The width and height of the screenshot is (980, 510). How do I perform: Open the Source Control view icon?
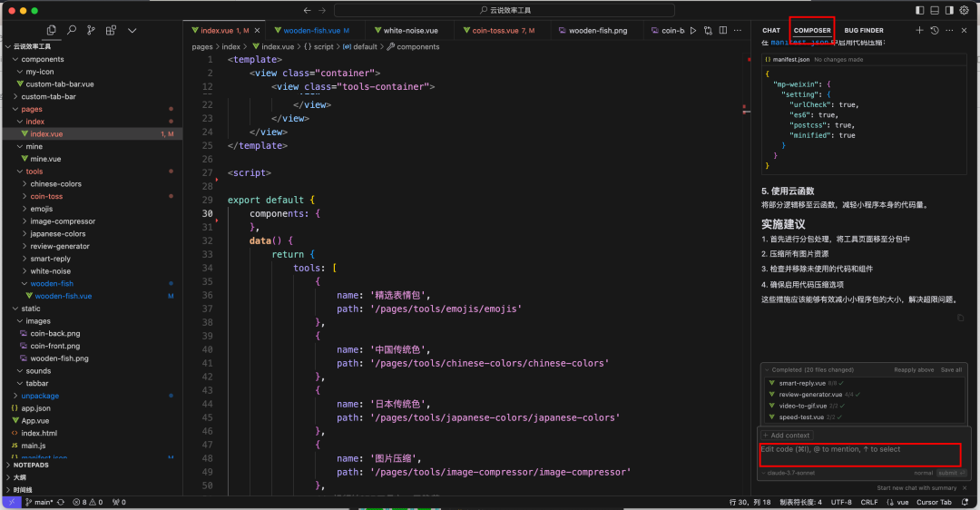(x=92, y=30)
